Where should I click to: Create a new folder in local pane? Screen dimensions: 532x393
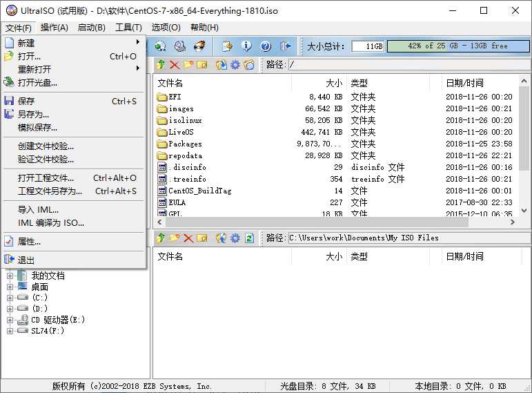click(175, 238)
